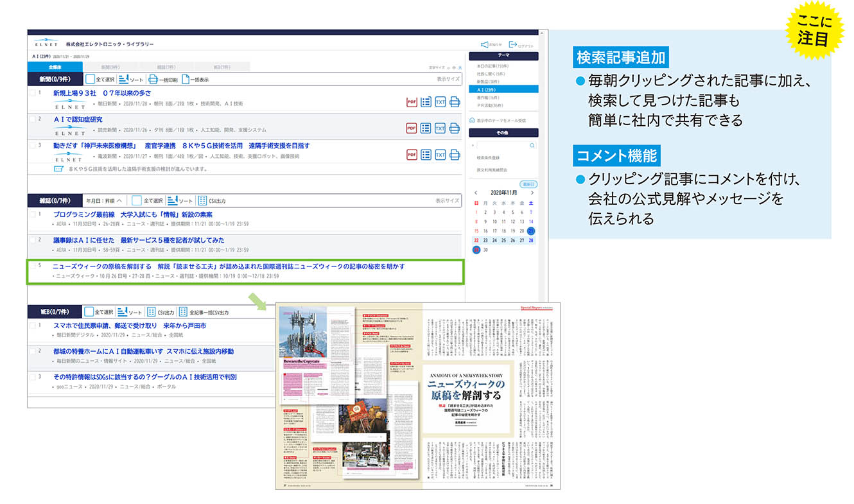Open detail list icon for 新規上場93社

[426, 101]
